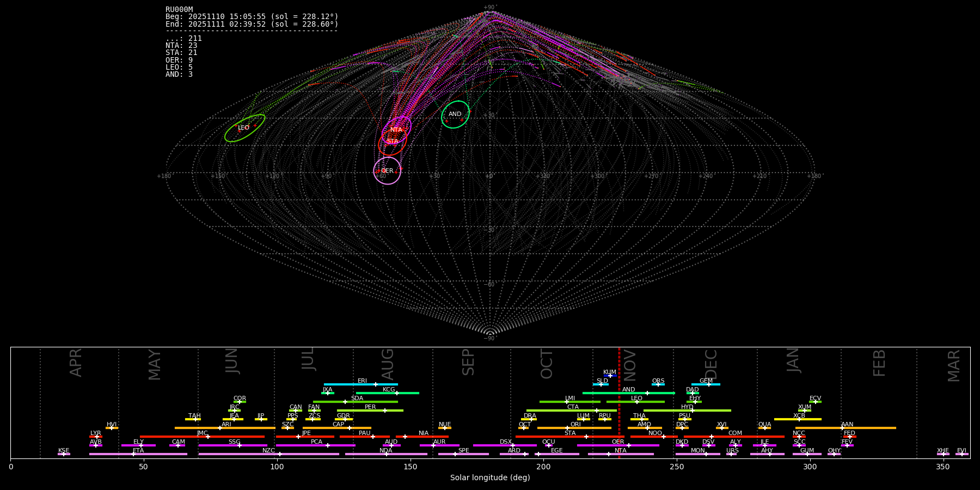Click the NTA radiant label on the map
The height and width of the screenshot is (490, 980).
click(396, 130)
